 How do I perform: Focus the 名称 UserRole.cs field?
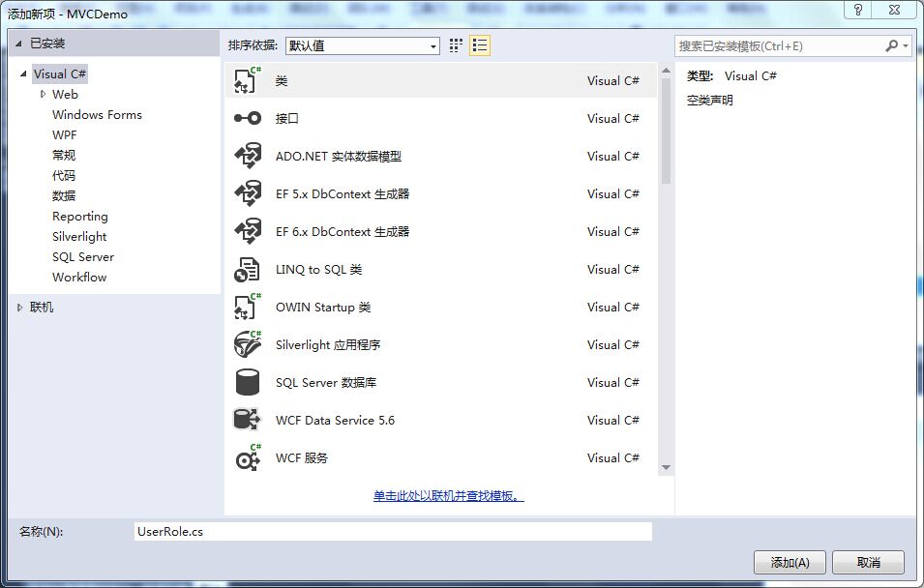tap(393, 532)
